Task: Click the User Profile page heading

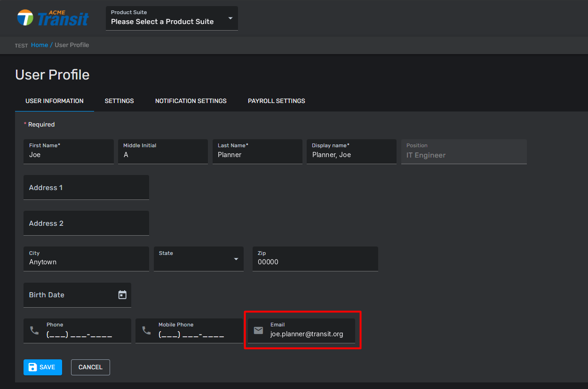Action: (x=52, y=75)
